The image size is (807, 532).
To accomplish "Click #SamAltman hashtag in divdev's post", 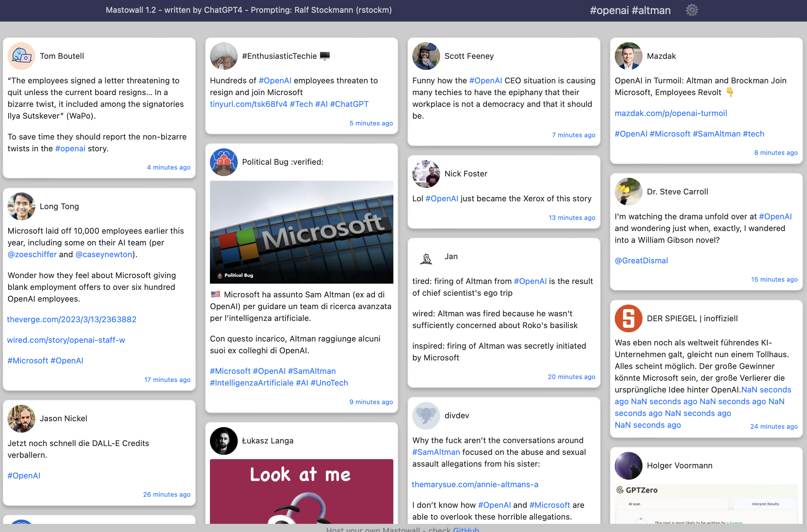I will pyautogui.click(x=436, y=452).
